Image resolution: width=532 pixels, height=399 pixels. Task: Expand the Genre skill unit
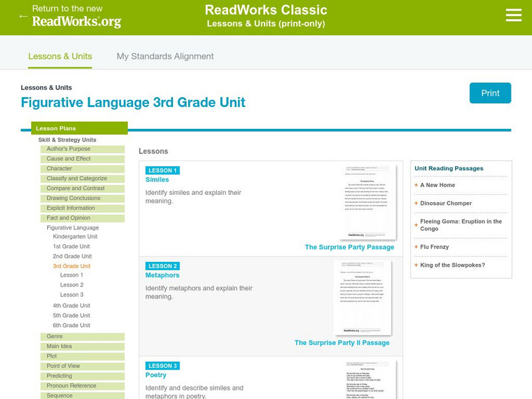pos(82,336)
